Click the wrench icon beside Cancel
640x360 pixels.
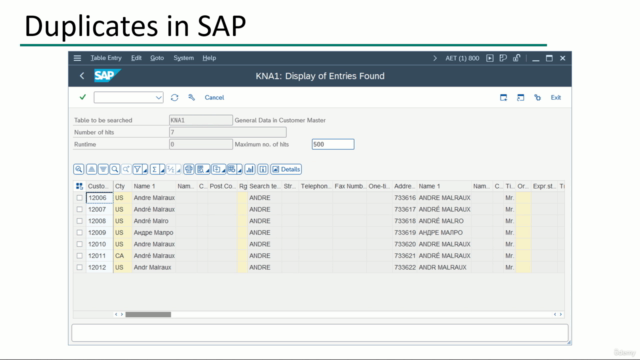point(191,97)
